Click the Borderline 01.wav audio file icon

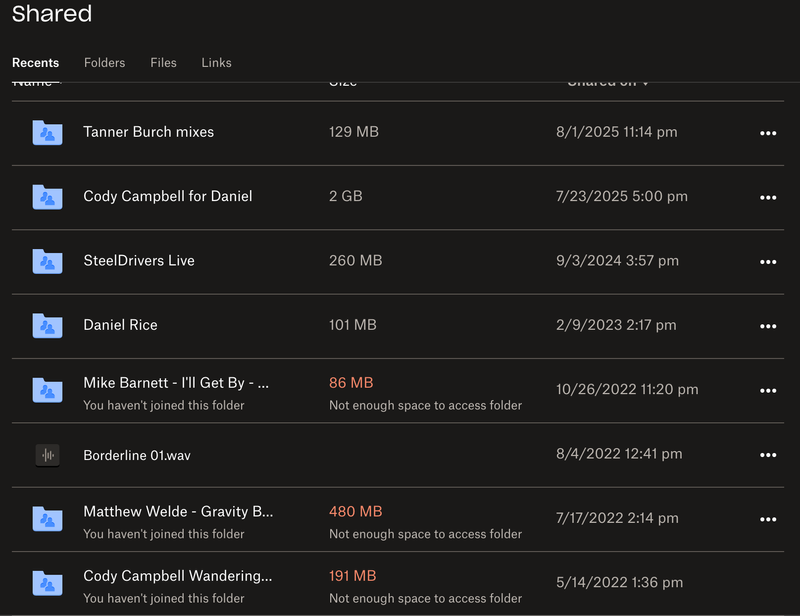coord(47,455)
